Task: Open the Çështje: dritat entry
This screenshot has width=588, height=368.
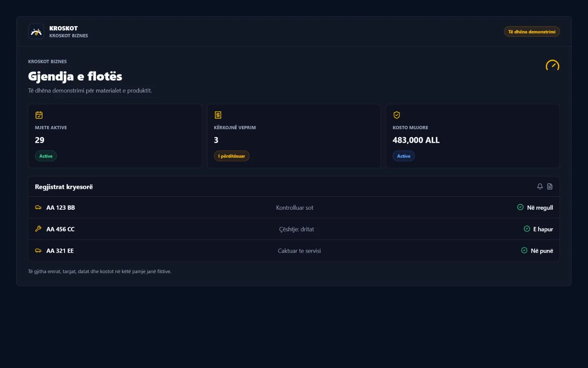Action: (x=296, y=229)
